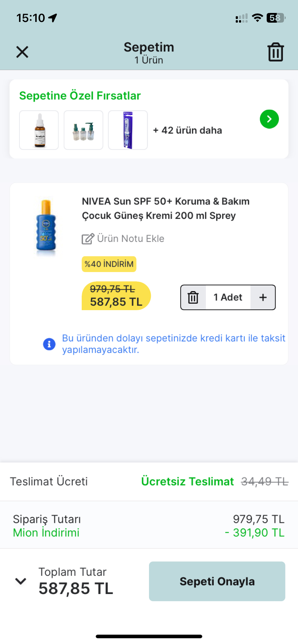
Task: Confirm the cart with Sepeti Onayla
Action: tap(217, 581)
